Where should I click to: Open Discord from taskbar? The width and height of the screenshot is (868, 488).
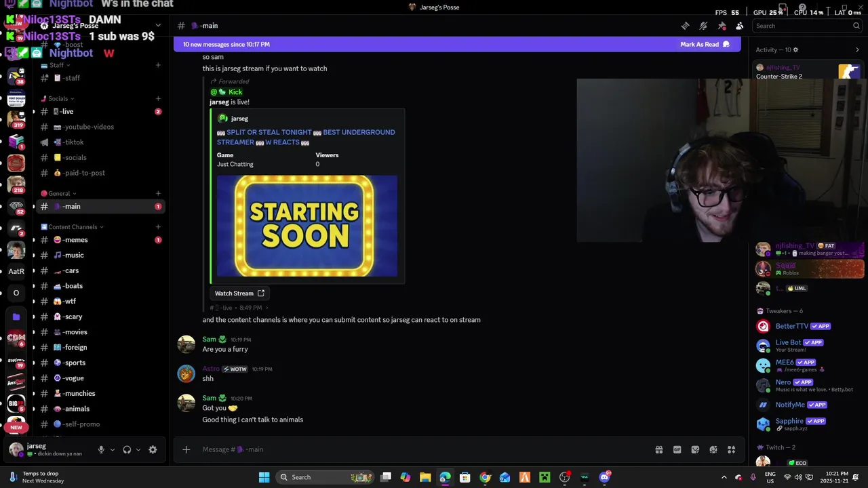tap(604, 477)
